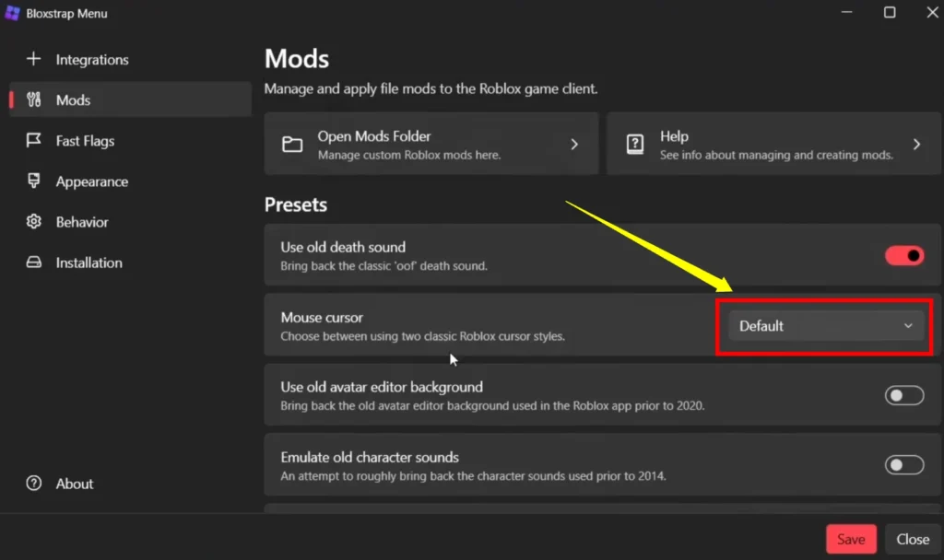This screenshot has width=944, height=560.
Task: Open the About page
Action: click(x=130, y=484)
